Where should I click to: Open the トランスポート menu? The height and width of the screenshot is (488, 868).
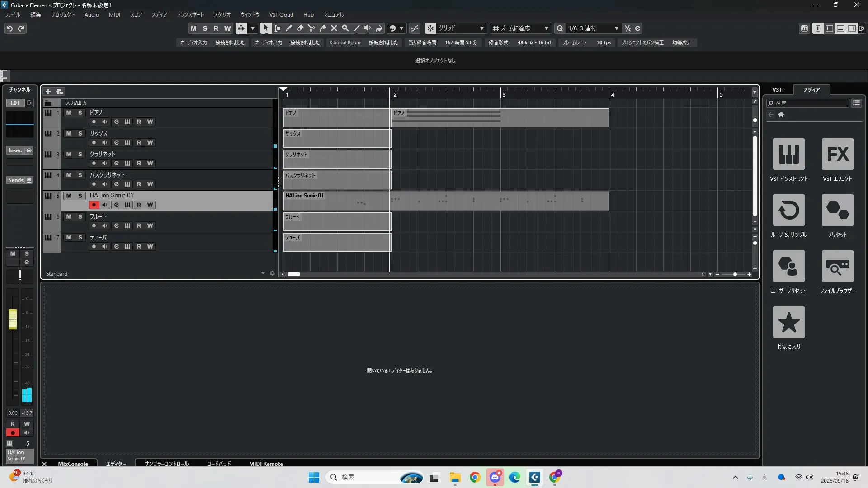190,15
